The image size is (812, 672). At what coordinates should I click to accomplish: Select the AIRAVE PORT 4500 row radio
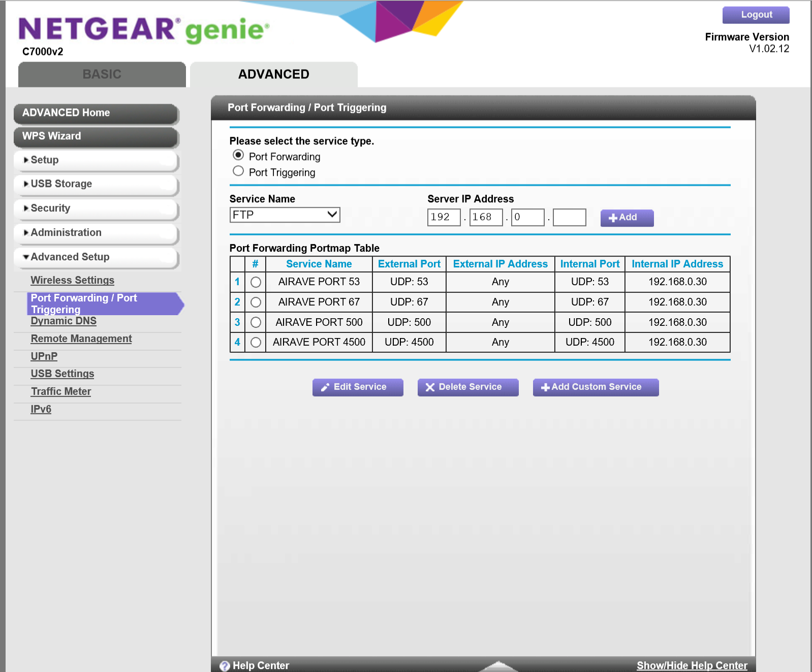[256, 343]
